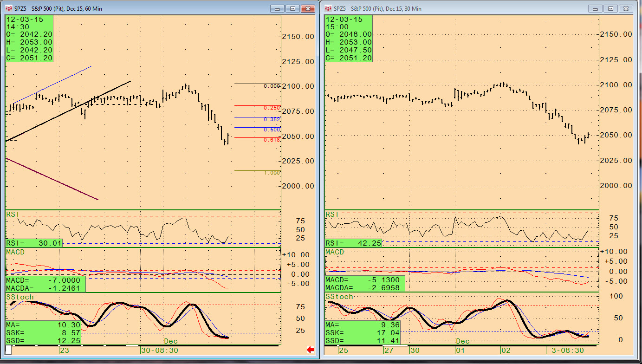Click the RSI value box showing 42.25
The height and width of the screenshot is (364, 642).
pyautogui.click(x=353, y=243)
